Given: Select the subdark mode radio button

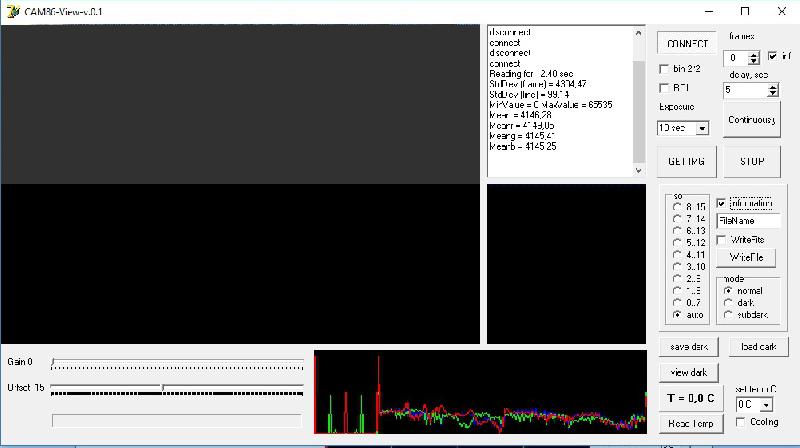Looking at the screenshot, I should click(x=728, y=315).
